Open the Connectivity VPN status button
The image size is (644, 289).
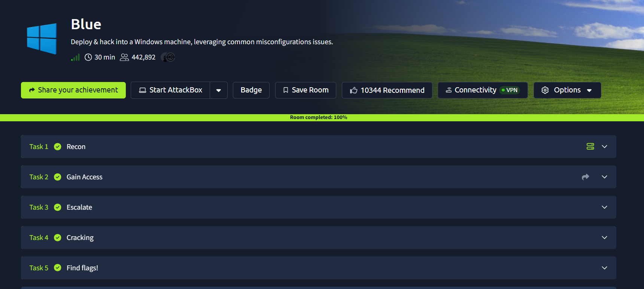[x=483, y=90]
